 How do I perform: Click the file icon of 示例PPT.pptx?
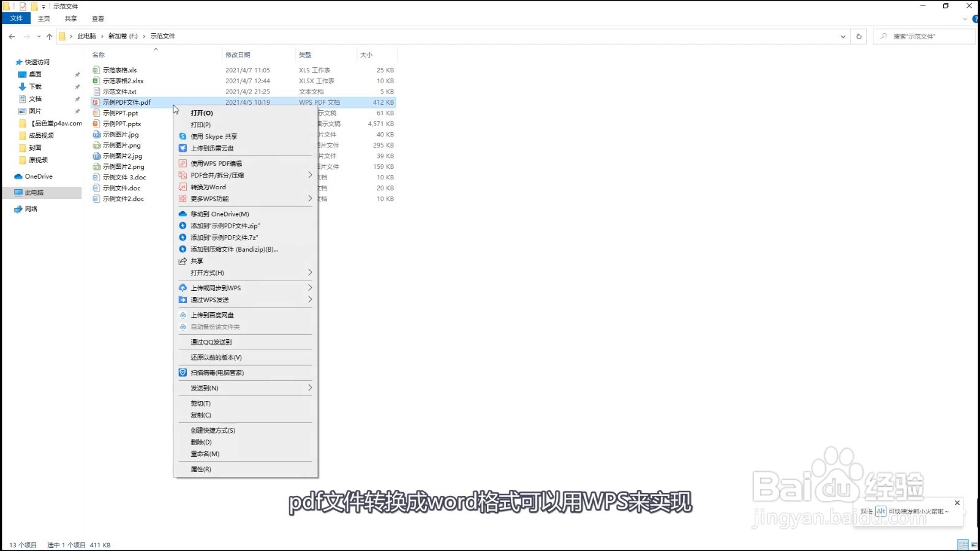(x=96, y=124)
